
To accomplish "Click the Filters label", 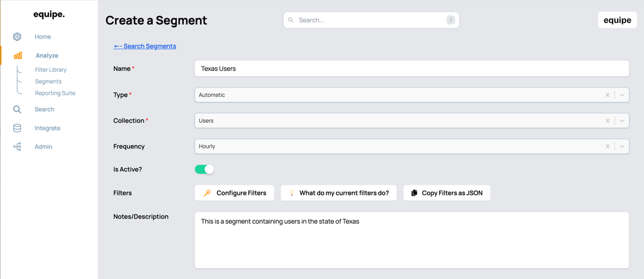I will click(122, 193).
